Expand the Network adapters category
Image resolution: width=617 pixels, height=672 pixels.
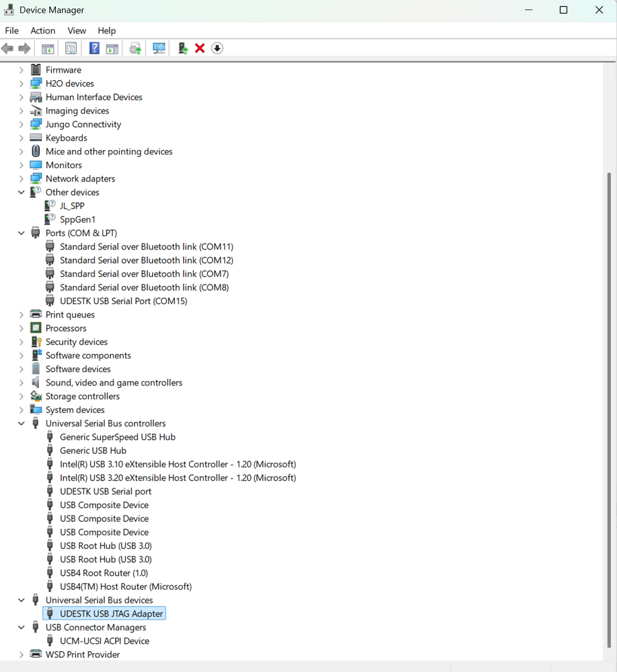coord(22,178)
